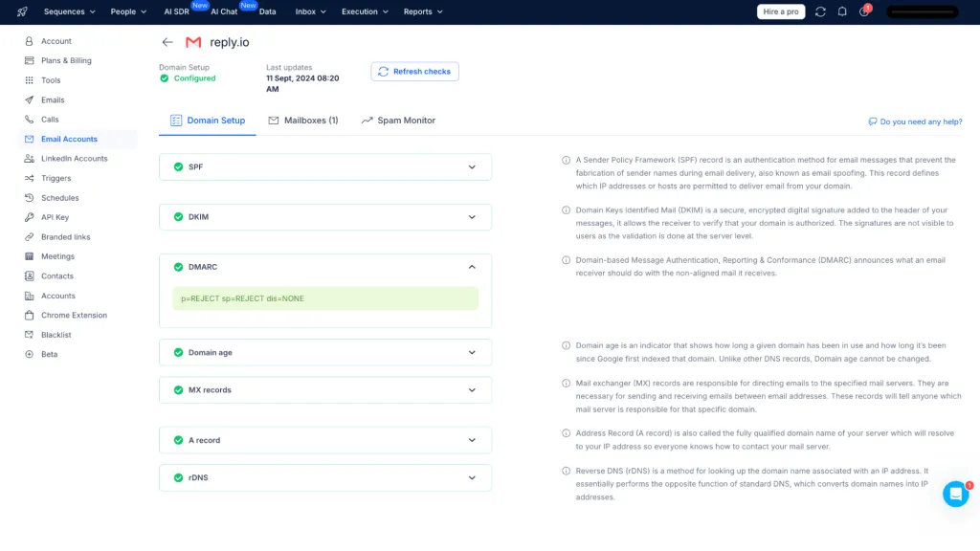Open the rocket icon with the red badge
Image resolution: width=980 pixels, height=551 pixels.
(864, 11)
